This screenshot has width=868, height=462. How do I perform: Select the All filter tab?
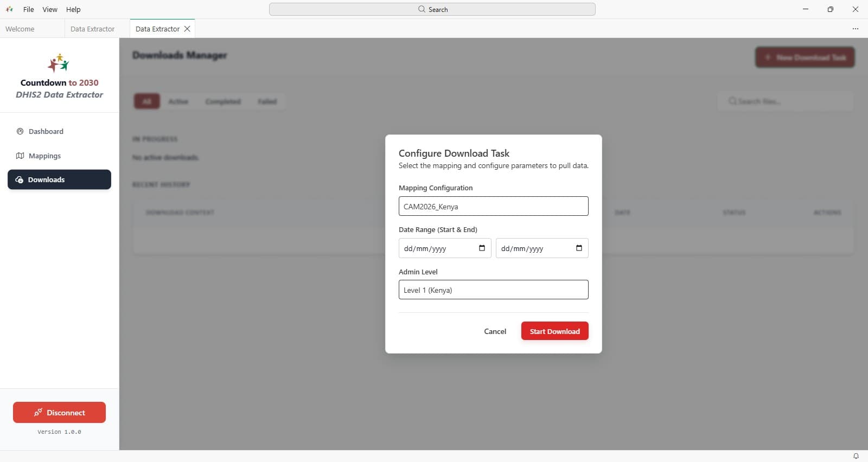(147, 101)
